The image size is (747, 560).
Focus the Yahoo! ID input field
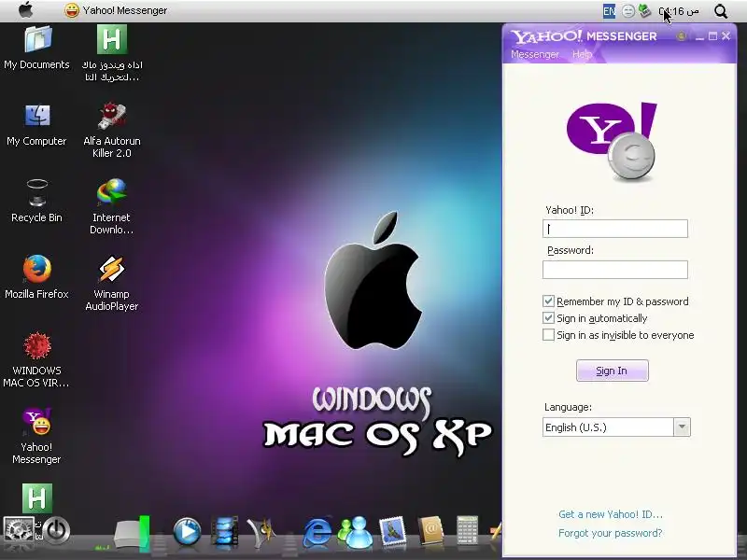pyautogui.click(x=615, y=229)
